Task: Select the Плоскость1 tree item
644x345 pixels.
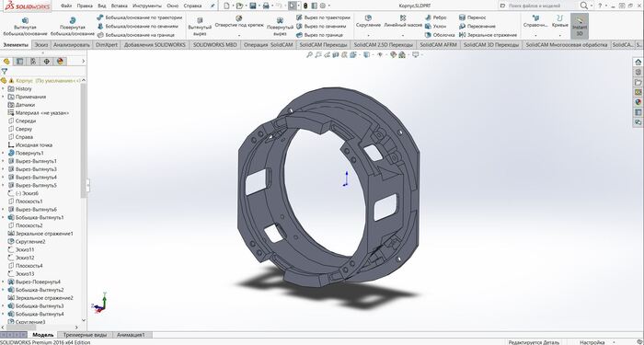Action: tap(25, 201)
